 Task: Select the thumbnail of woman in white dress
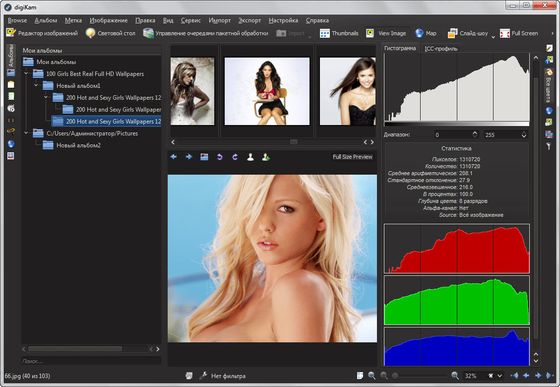[x=192, y=91]
